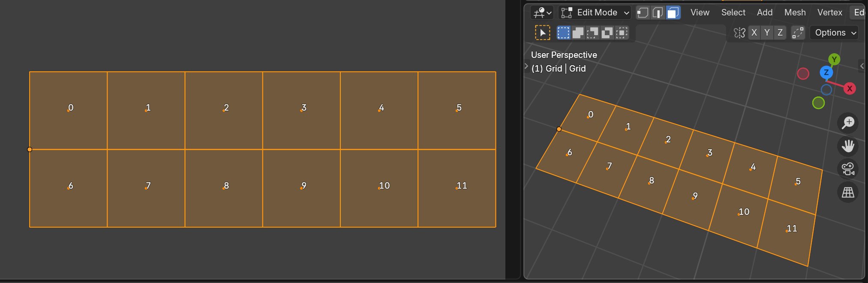Click the mesh symmetry butterfly icon
Image resolution: width=868 pixels, height=283 pixels.
(x=739, y=33)
